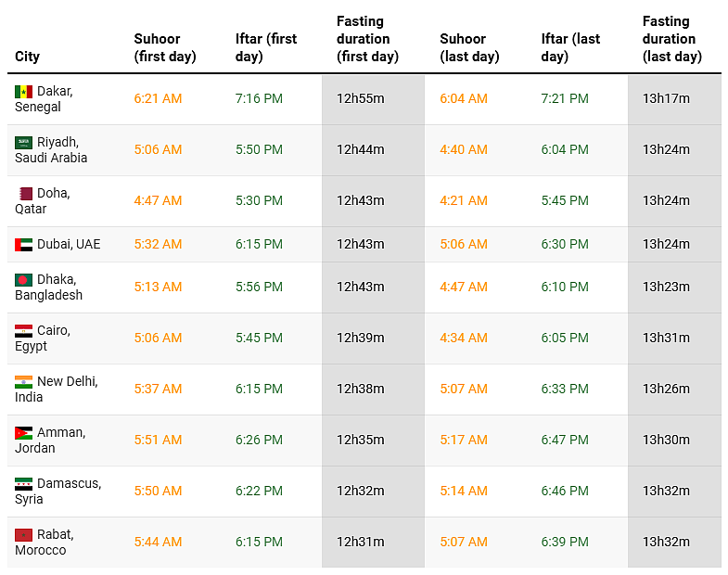Click the Morocco flag icon
The image size is (728, 575).
24,534
